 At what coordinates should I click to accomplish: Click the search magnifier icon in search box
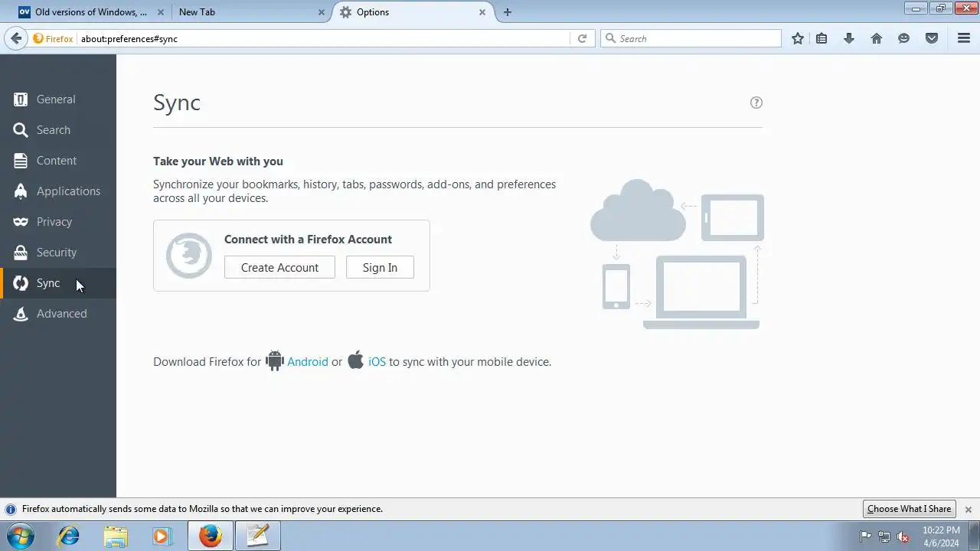610,38
